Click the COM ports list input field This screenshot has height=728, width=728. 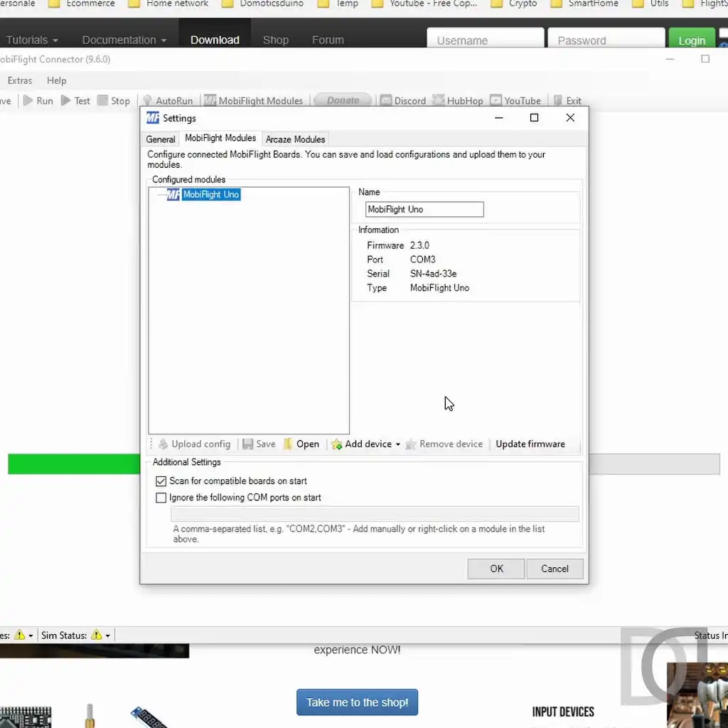tap(375, 513)
